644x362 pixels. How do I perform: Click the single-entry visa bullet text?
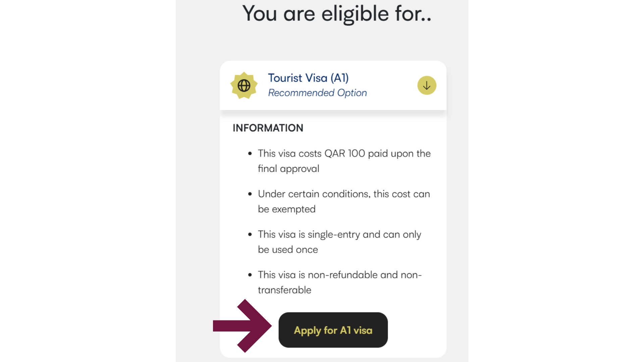pyautogui.click(x=339, y=235)
